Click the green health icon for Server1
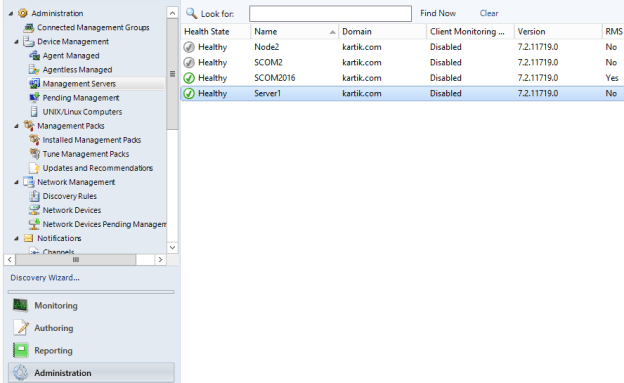The image size is (624, 383). pos(189,94)
